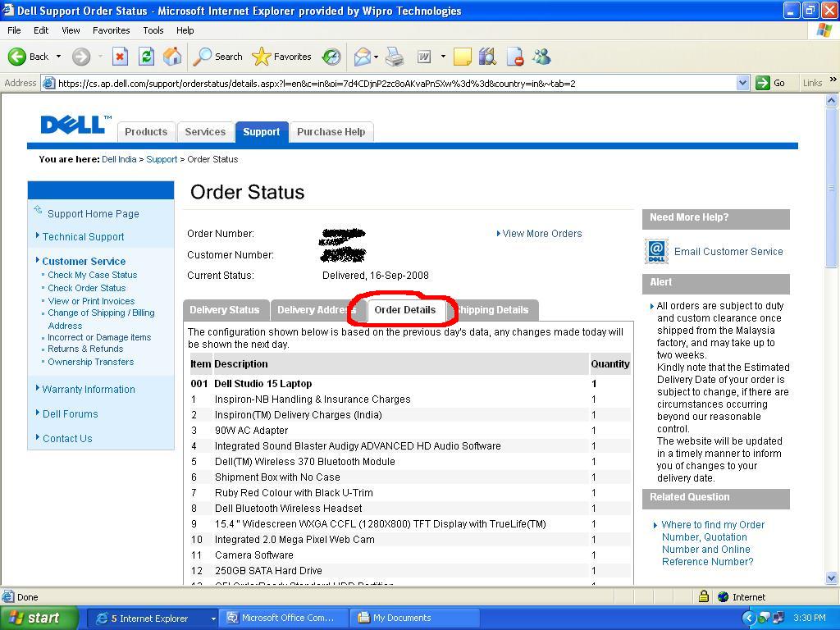Select the blue Support navigation tab
This screenshot has height=630, width=840.
[262, 132]
